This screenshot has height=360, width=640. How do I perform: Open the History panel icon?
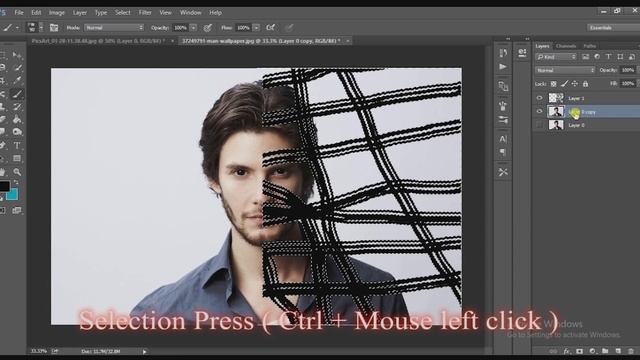(503, 53)
